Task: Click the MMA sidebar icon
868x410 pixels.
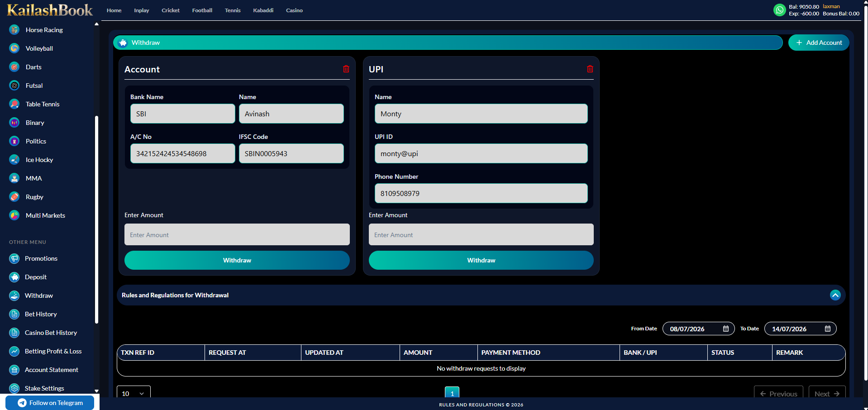Action: click(x=14, y=178)
